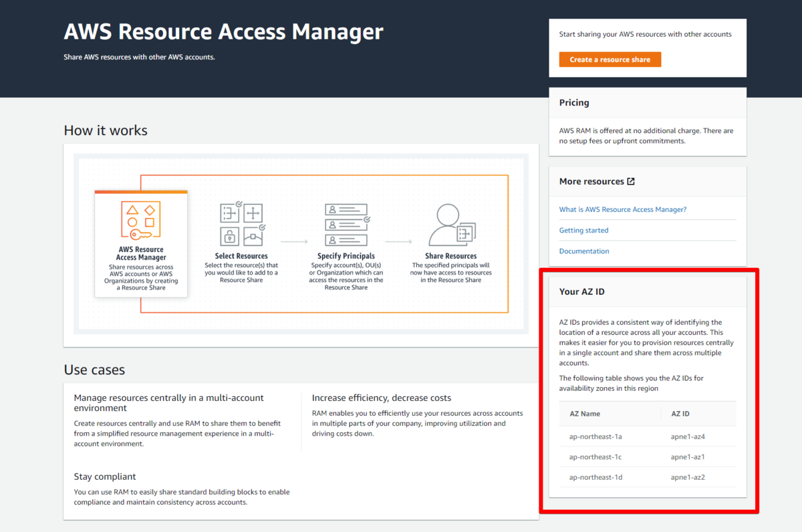Viewport: 802px width, 532px height.
Task: Click the More resources external link icon
Action: coord(631,181)
